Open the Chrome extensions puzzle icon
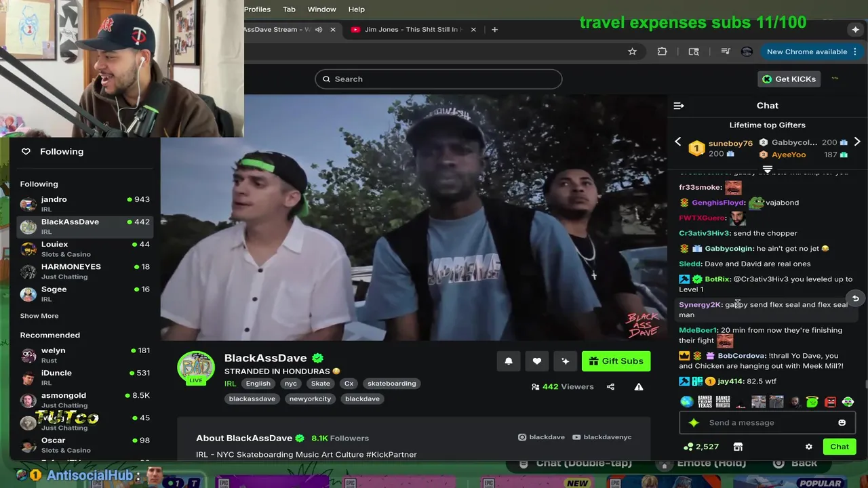The height and width of the screenshot is (488, 868). point(662,52)
